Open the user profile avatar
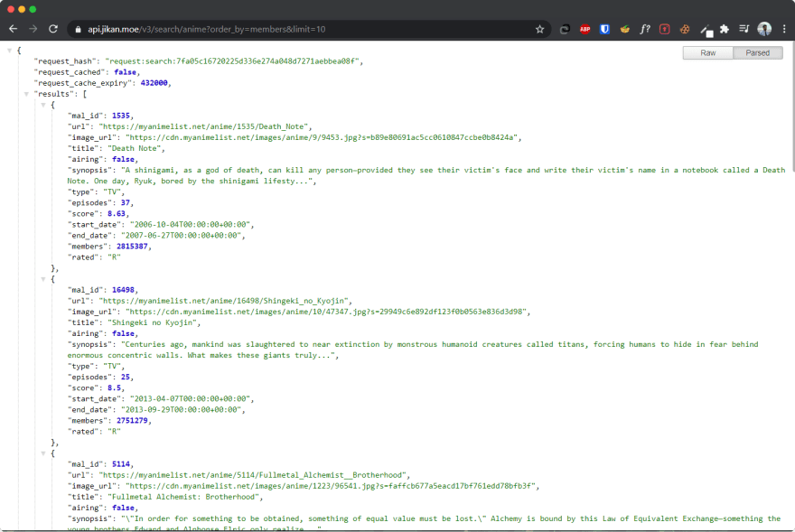The width and height of the screenshot is (795, 532). (764, 29)
